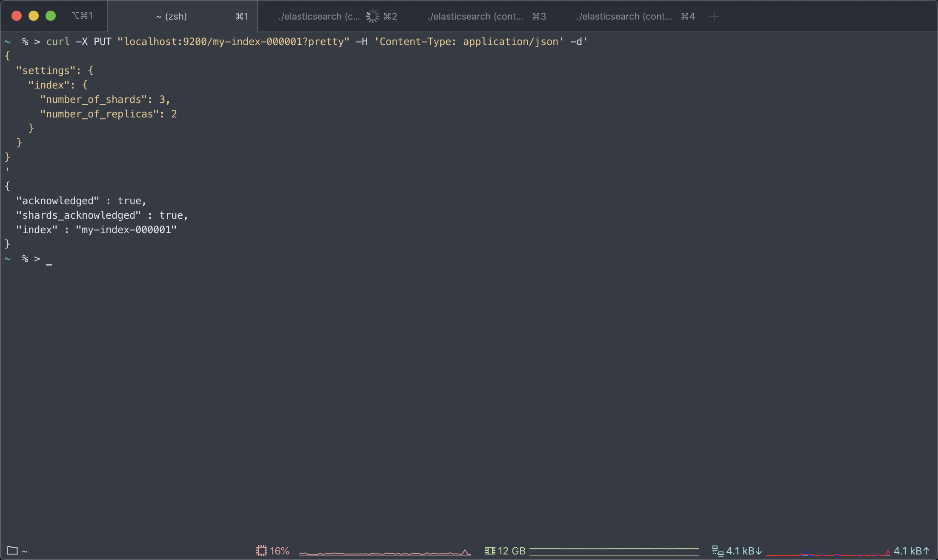This screenshot has width=938, height=560.
Task: Open the elasticsearch tab labeled ⌘4
Action: click(625, 16)
